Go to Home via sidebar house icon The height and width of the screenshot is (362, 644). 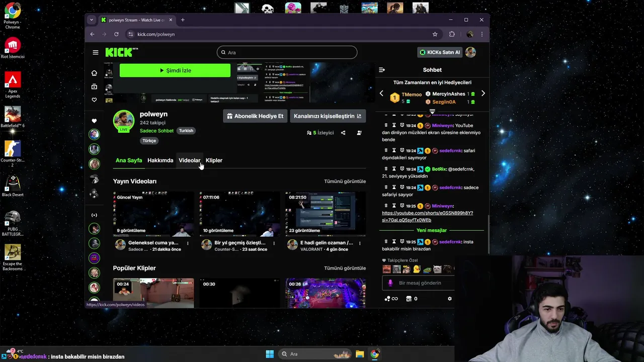[x=94, y=73]
